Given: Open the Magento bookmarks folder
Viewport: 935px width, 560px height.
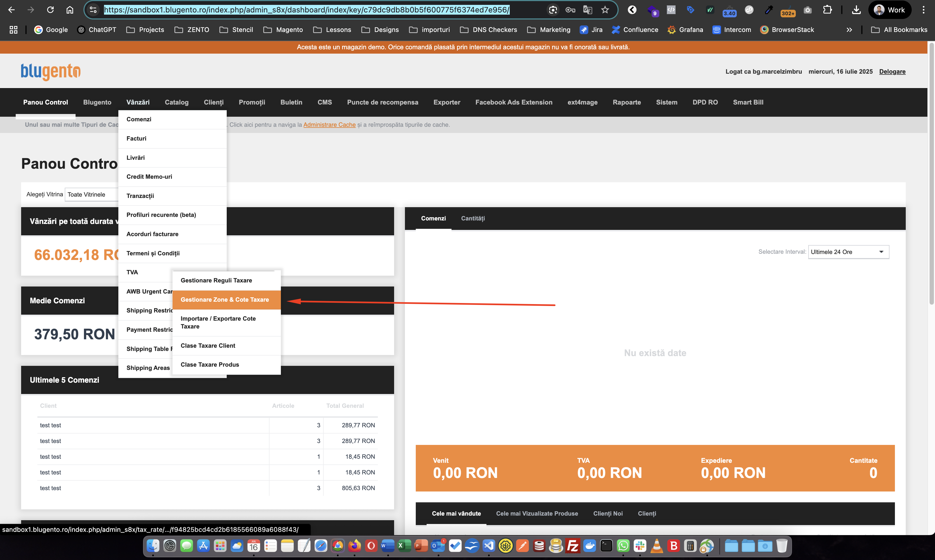Looking at the screenshot, I should tap(283, 30).
